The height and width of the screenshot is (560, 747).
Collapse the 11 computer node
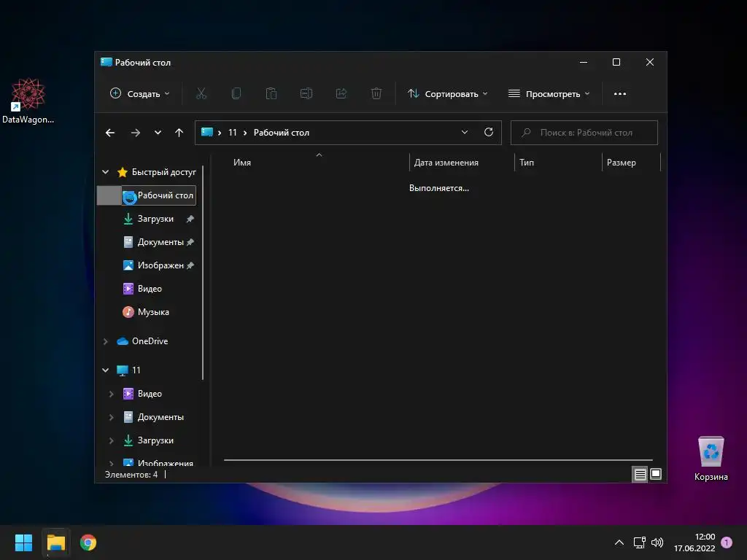pos(105,370)
